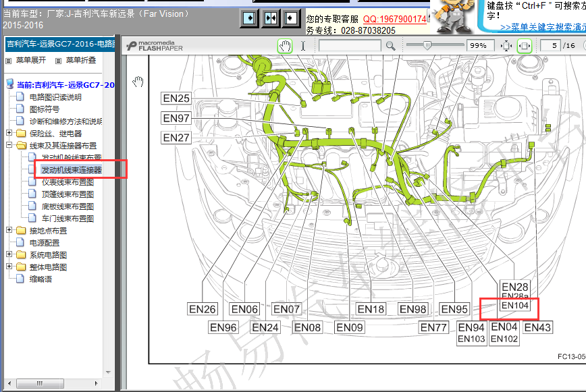This screenshot has height=392, width=586.
Task: Open the 菜单关键字搜索演示 link
Action: point(543,27)
